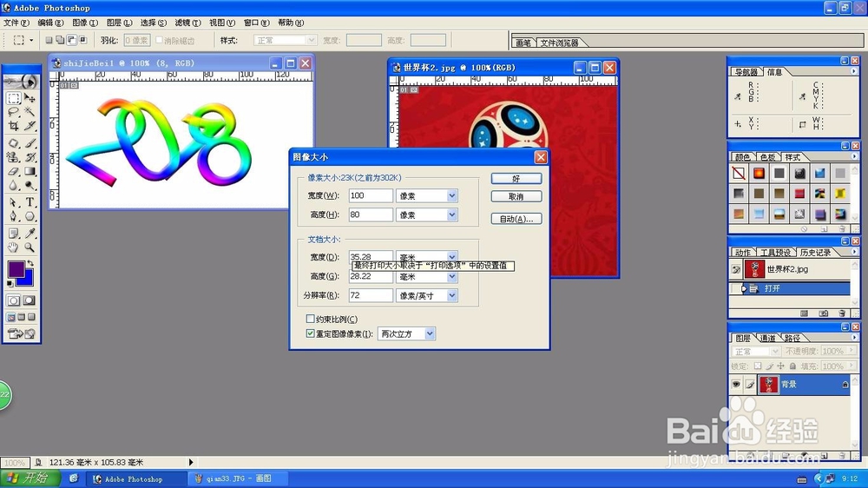Set history brush source beside 世界杯2.jpg snapshot
Image resolution: width=868 pixels, height=488 pixels.
tap(736, 269)
